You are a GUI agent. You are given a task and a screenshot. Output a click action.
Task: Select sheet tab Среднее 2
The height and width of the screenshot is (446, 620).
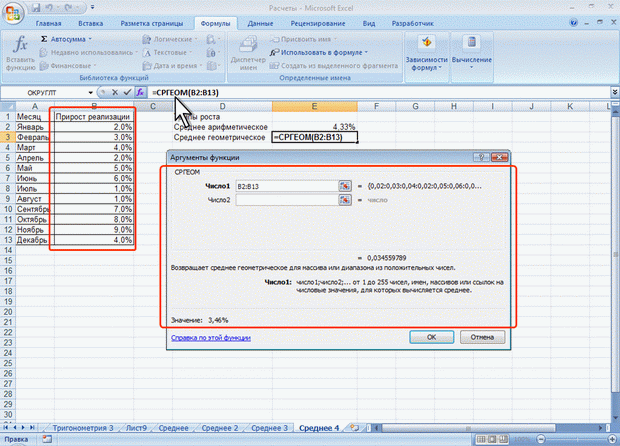point(220,428)
